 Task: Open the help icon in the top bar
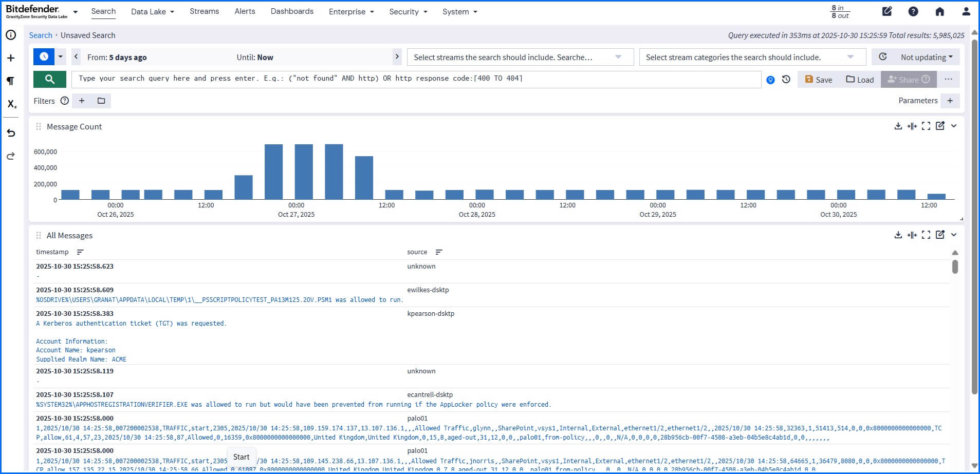[x=913, y=11]
